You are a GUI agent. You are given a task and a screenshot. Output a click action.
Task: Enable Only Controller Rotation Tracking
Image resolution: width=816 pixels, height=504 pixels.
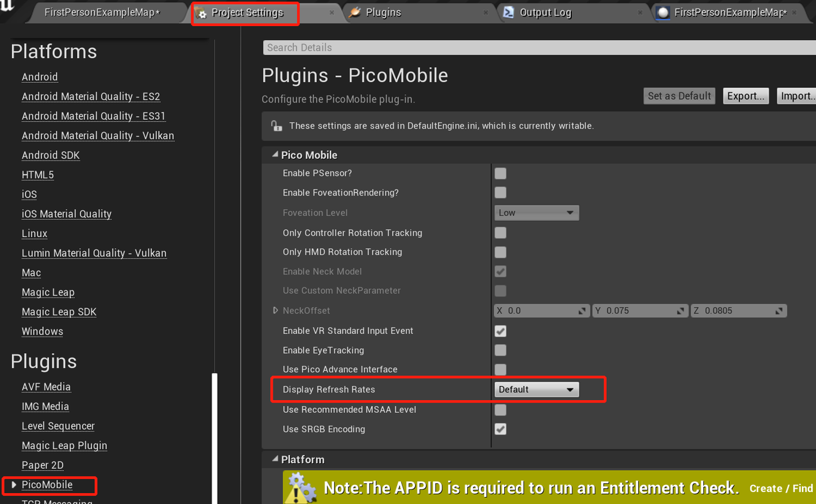[500, 233]
